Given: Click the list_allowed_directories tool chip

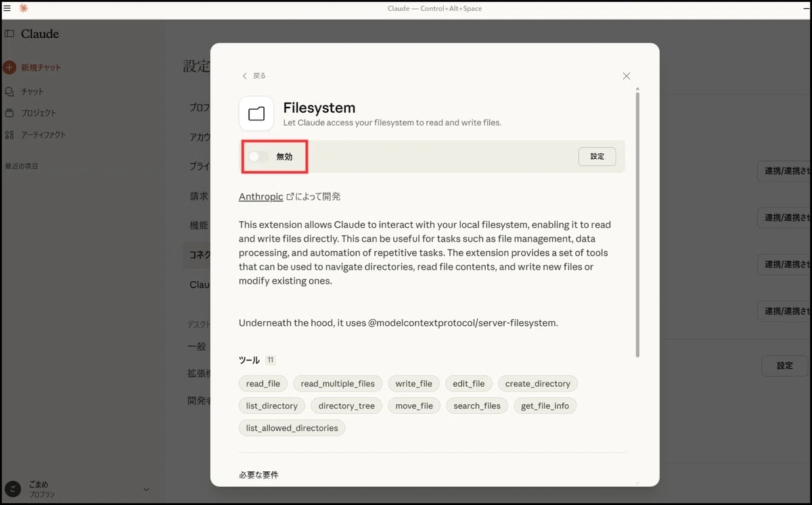Looking at the screenshot, I should (x=292, y=428).
